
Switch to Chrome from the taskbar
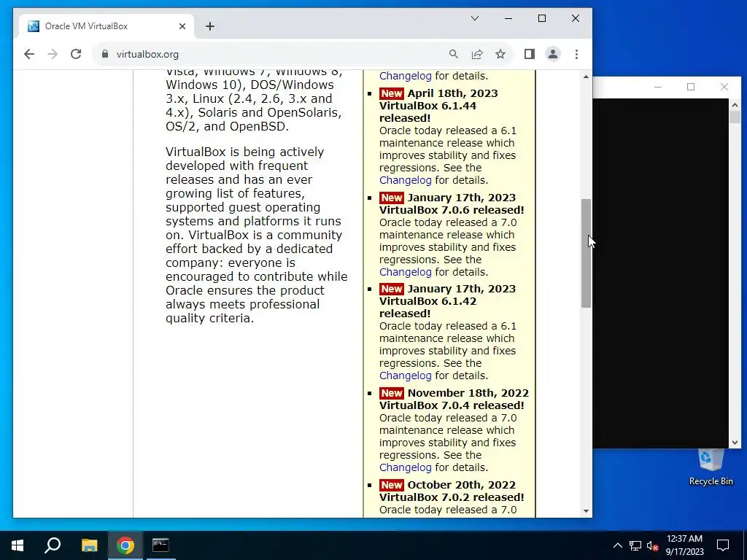[125, 545]
